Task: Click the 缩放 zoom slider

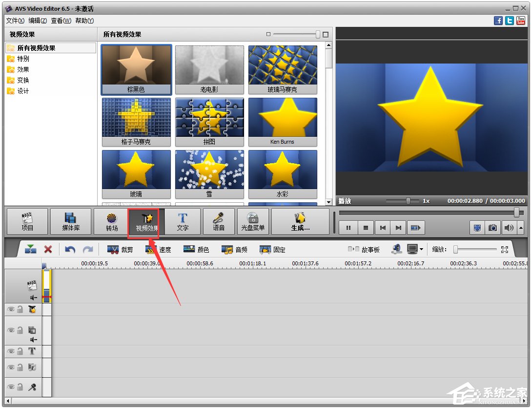Action: pos(475,249)
